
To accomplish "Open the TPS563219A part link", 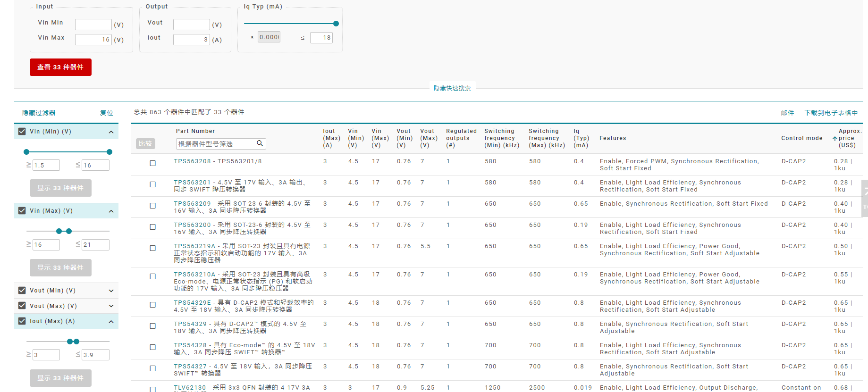I will pos(194,246).
